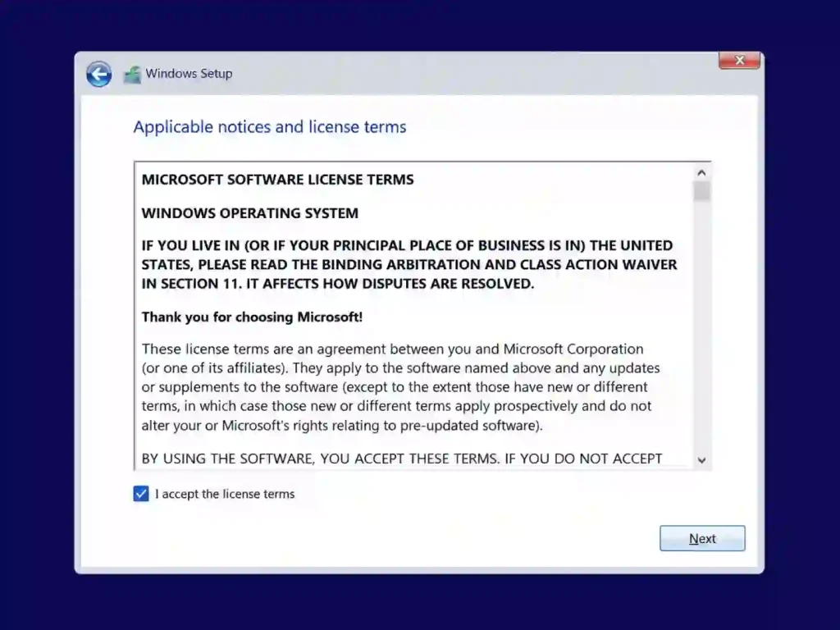Click the line beginning "BY USING THE SOFTWARE"
Viewport: 840px width, 630px height.
pos(402,459)
